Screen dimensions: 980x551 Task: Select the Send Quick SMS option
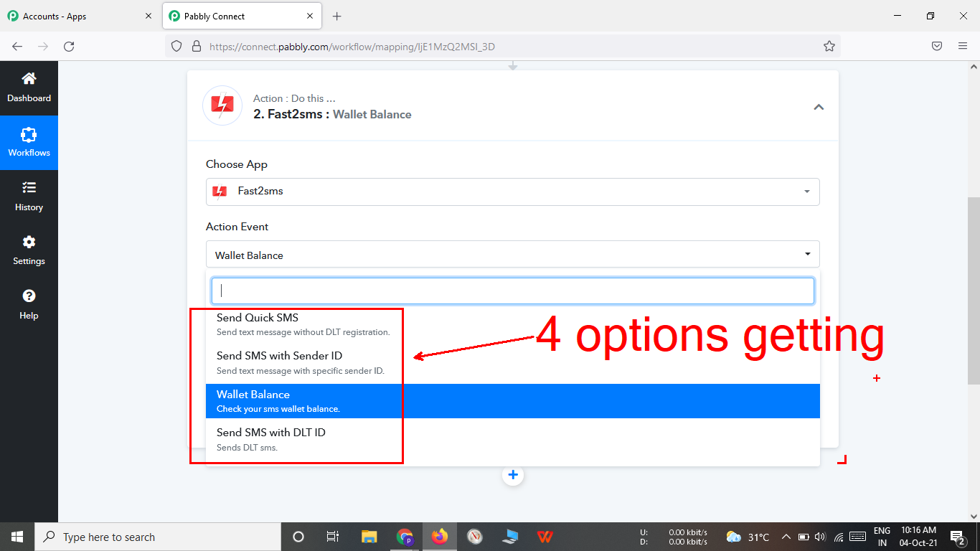tap(512, 324)
